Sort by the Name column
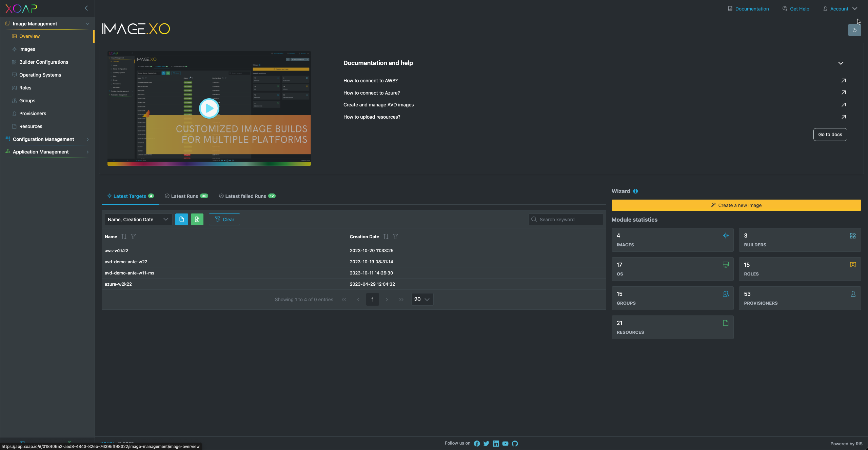 click(x=124, y=237)
